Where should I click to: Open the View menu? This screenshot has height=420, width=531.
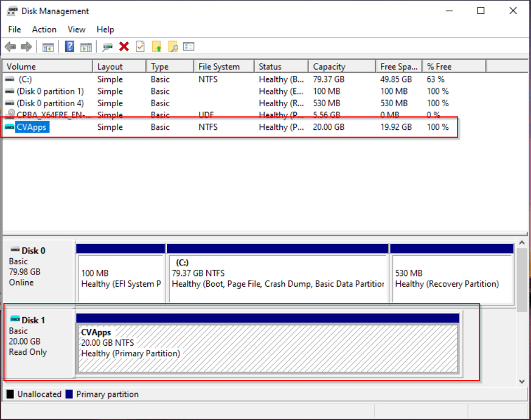[76, 29]
